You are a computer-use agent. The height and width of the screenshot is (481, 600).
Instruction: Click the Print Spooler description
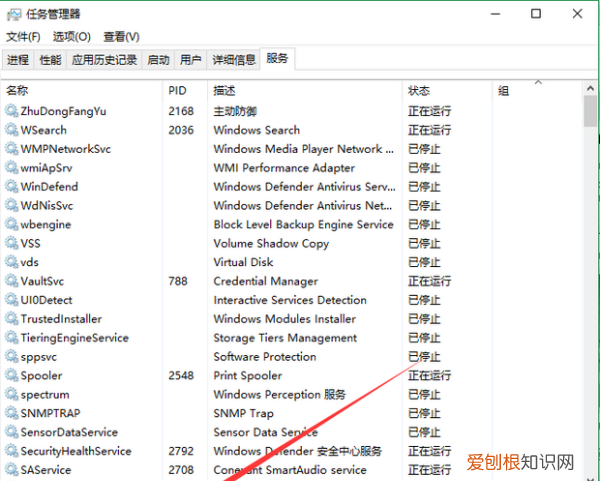click(x=248, y=375)
